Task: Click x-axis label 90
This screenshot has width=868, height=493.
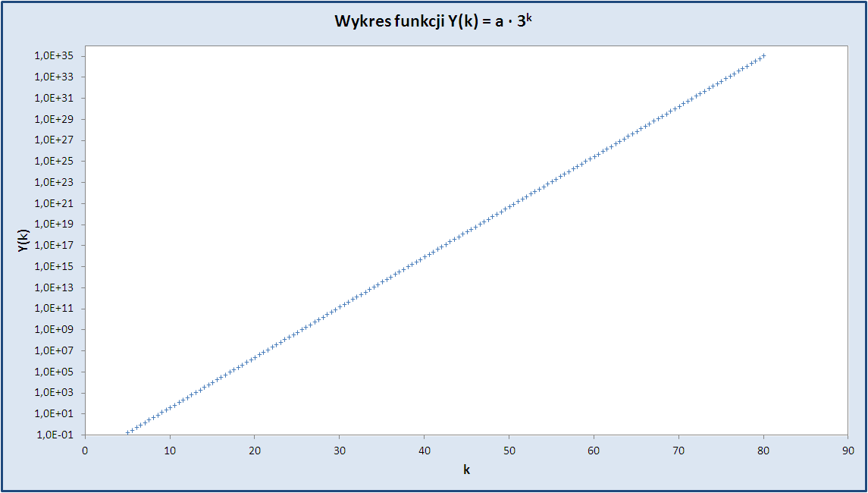Action: pyautogui.click(x=848, y=451)
